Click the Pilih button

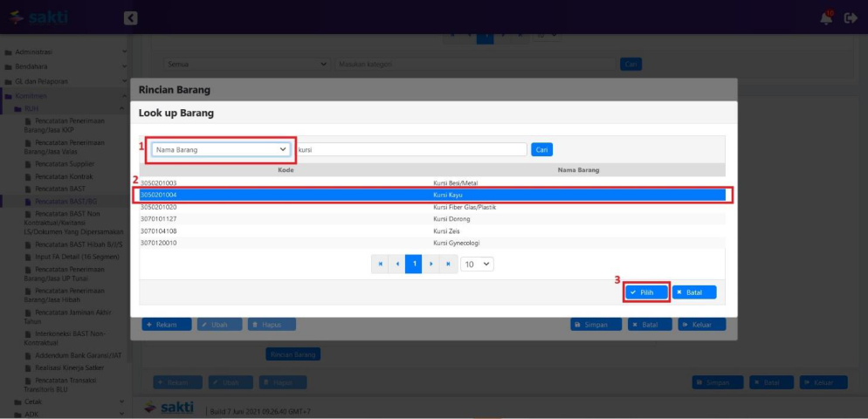[x=646, y=292]
